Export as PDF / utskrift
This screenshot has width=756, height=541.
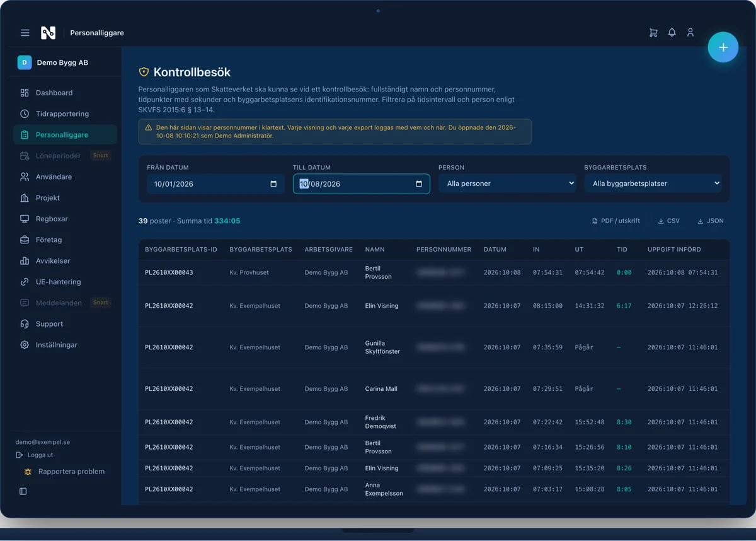click(x=616, y=221)
